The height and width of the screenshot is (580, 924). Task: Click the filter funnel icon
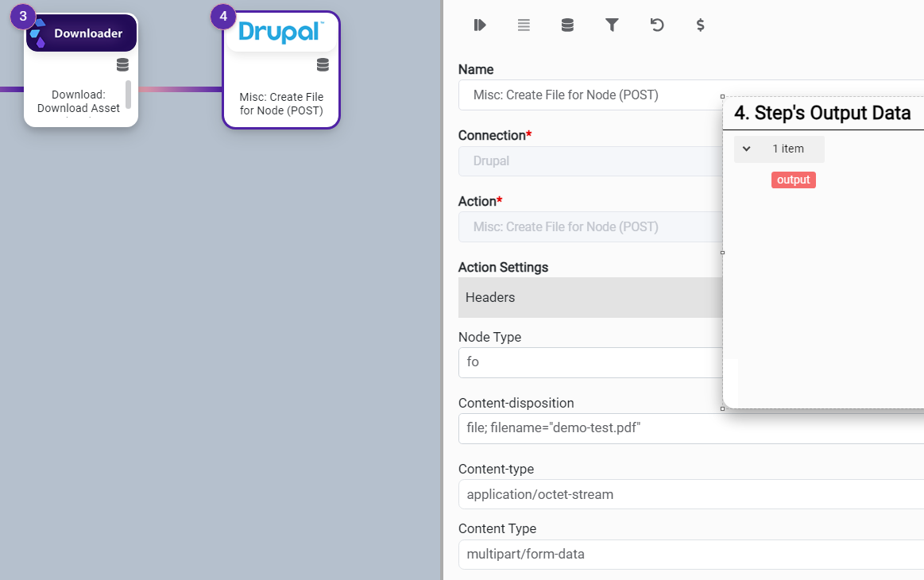click(x=612, y=25)
